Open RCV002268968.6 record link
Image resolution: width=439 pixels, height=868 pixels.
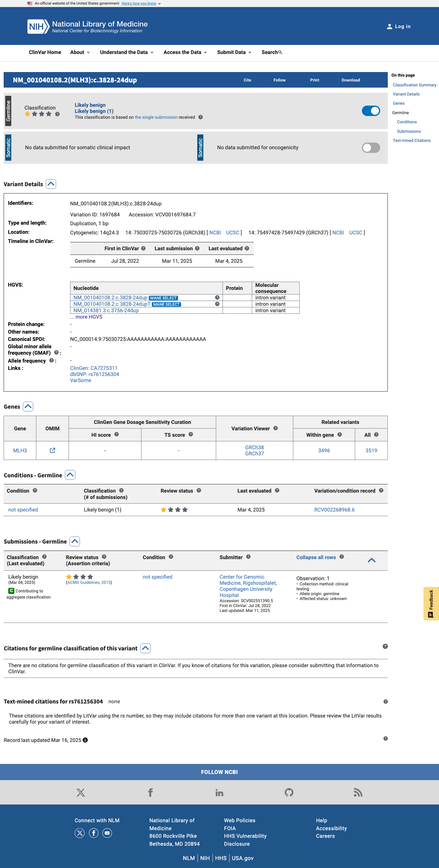pos(334,510)
